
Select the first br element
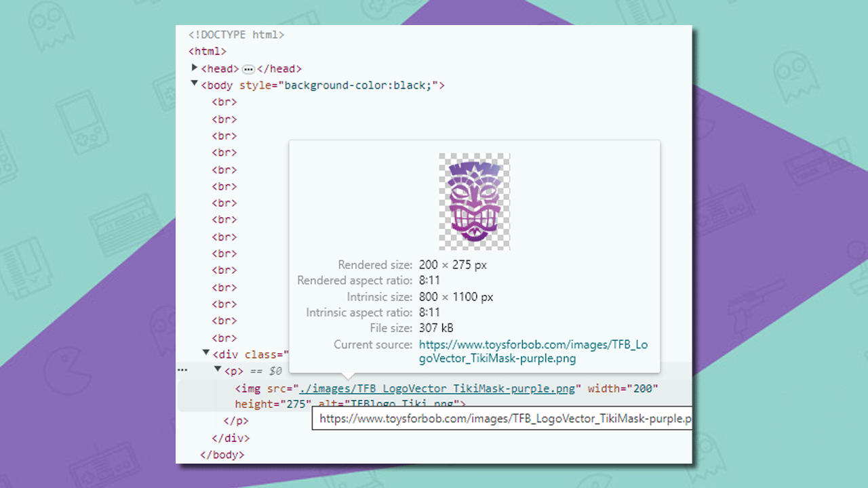coord(224,102)
